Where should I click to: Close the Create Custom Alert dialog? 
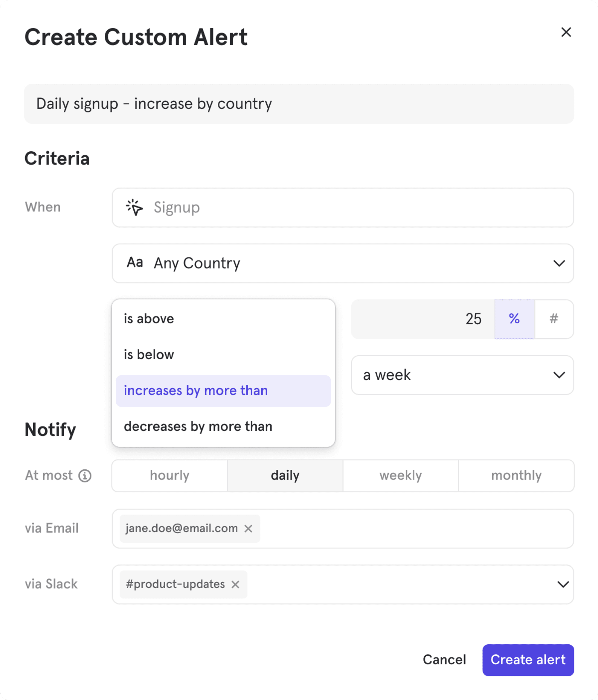coord(566,32)
